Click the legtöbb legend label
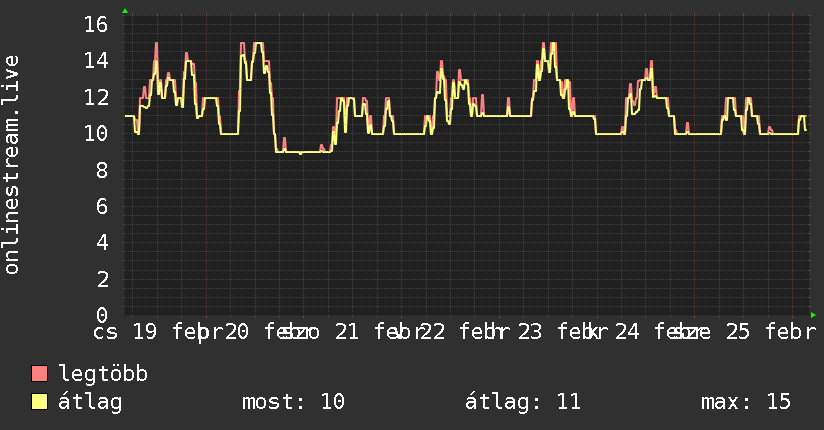The width and height of the screenshot is (824, 430). coord(104,374)
